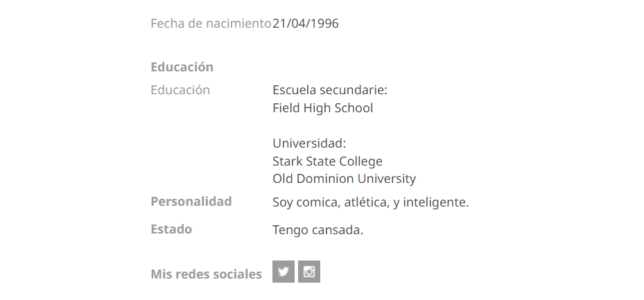
Task: Select Stark State College text
Action: pos(327,161)
